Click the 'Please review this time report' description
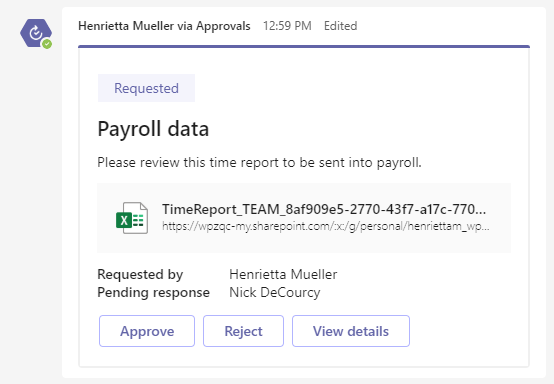The image size is (554, 384). pos(259,163)
